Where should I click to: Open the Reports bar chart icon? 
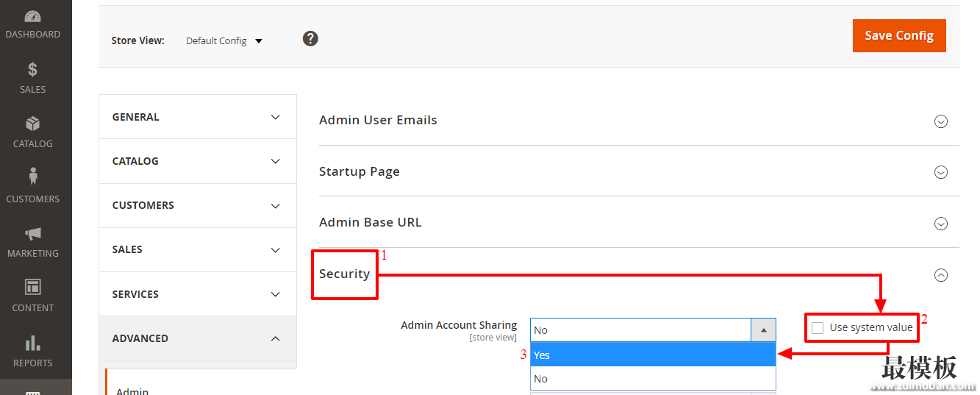point(32,343)
